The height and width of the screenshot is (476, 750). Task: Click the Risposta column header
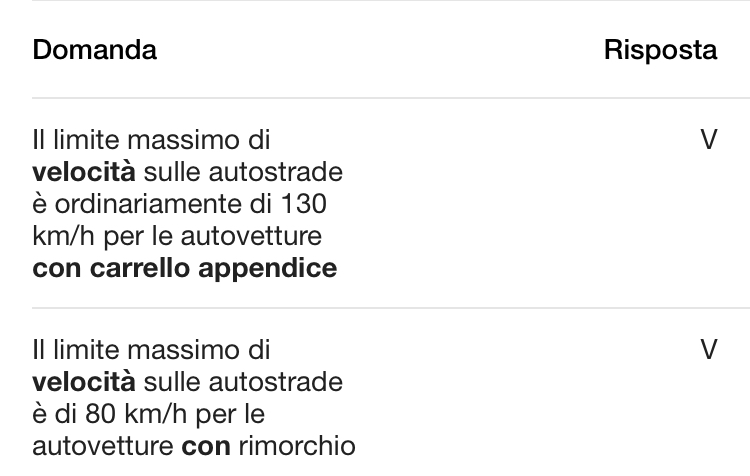click(x=660, y=50)
